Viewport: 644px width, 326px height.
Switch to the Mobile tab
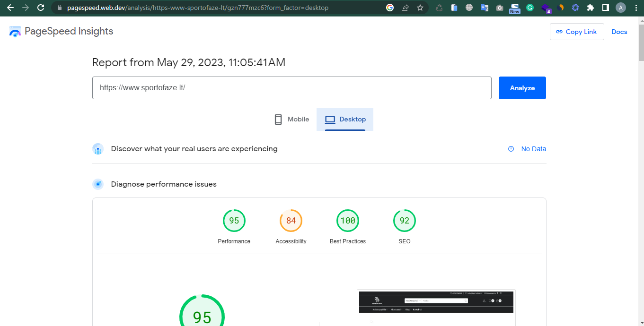click(x=292, y=120)
